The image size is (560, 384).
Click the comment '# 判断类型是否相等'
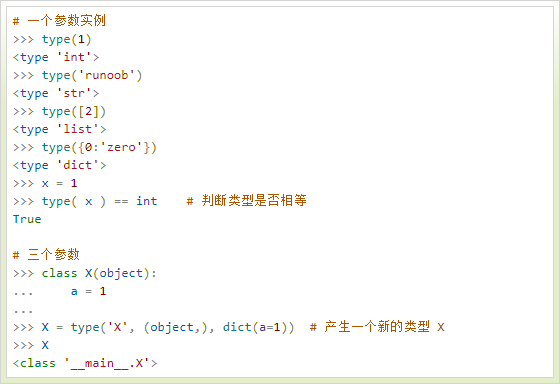(x=246, y=200)
